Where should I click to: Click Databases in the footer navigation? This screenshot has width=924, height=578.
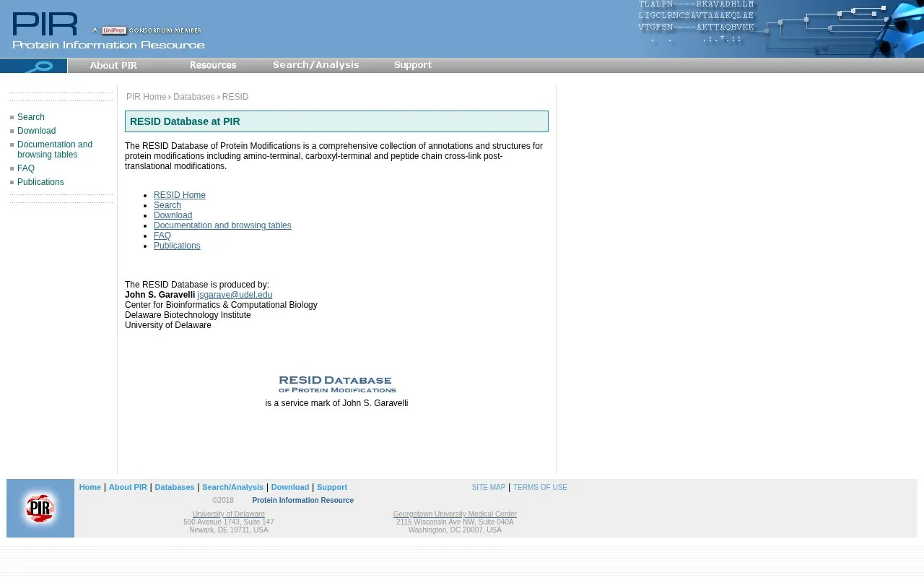175,487
